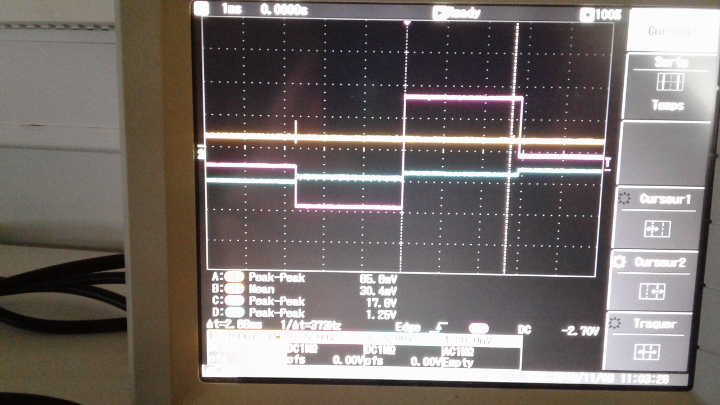The width and height of the screenshot is (720, 405).
Task: Click the 11:03:26 clock readout
Action: point(645,379)
